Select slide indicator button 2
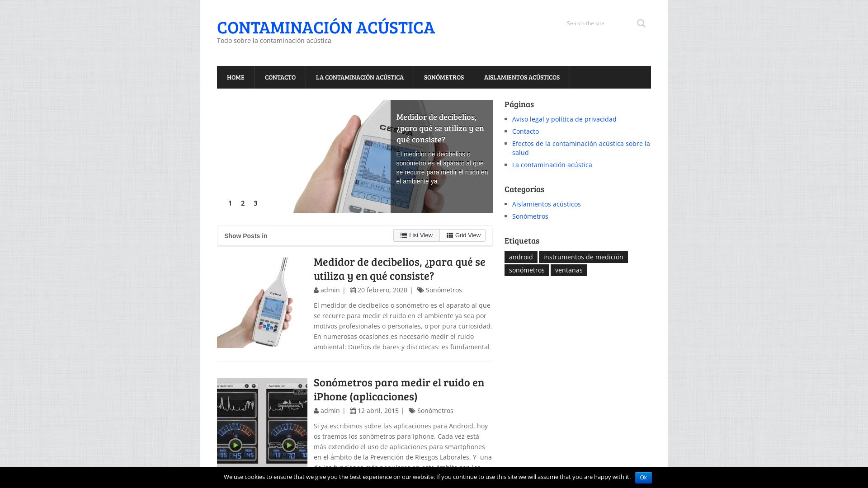This screenshot has height=488, width=868. tap(243, 202)
